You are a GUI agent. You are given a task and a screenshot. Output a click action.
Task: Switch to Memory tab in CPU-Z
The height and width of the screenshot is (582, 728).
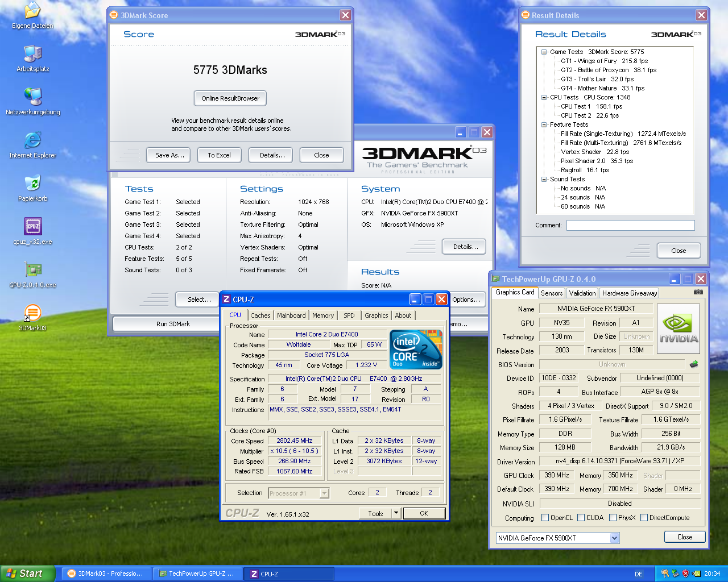[323, 315]
